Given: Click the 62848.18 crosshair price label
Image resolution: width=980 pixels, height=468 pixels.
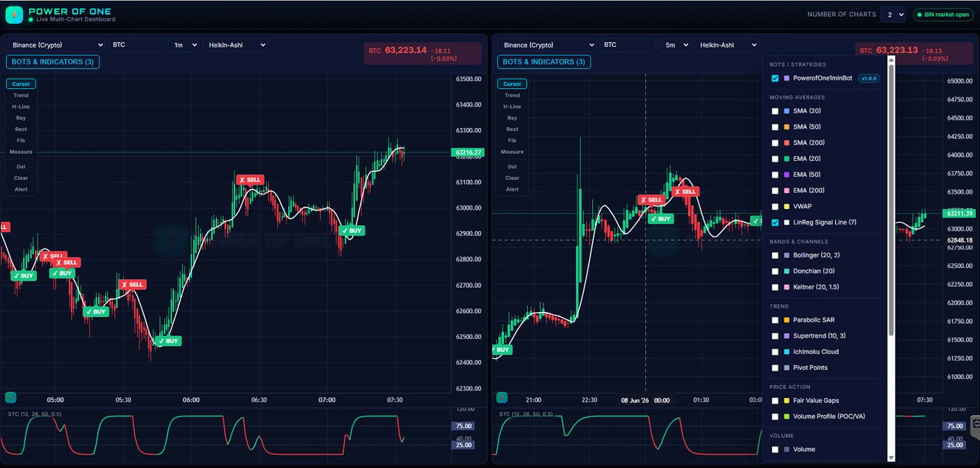Looking at the screenshot, I should [x=958, y=240].
